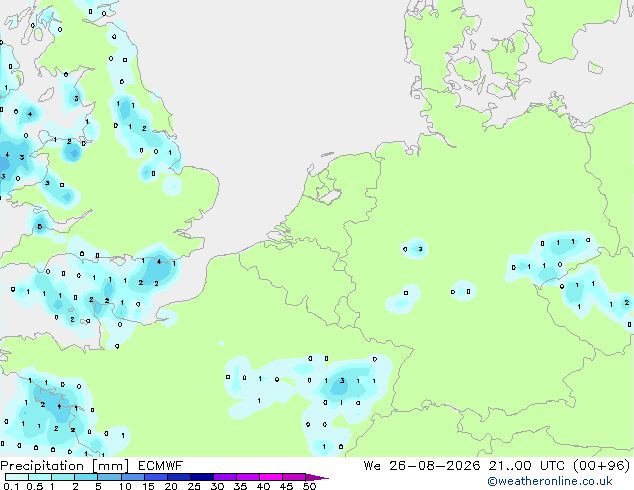The height and width of the screenshot is (490, 634).
Task: Click the 25–30 mm navy legend segment
Action: (201, 477)
